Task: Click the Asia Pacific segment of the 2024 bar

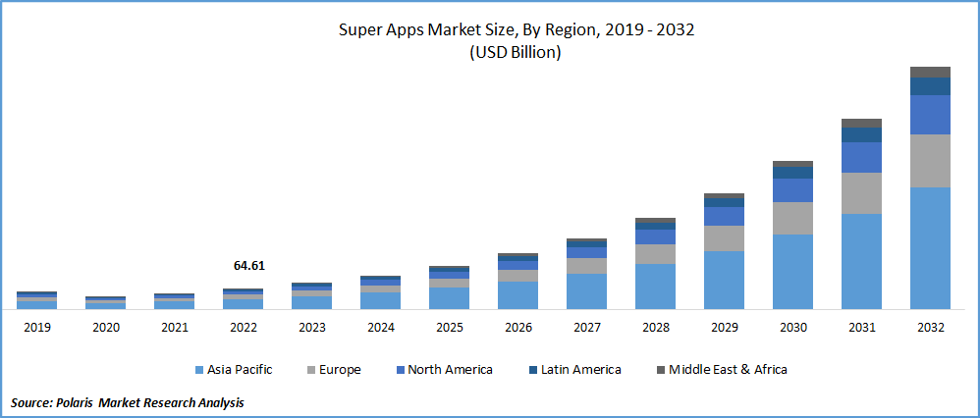Action: pos(381,300)
